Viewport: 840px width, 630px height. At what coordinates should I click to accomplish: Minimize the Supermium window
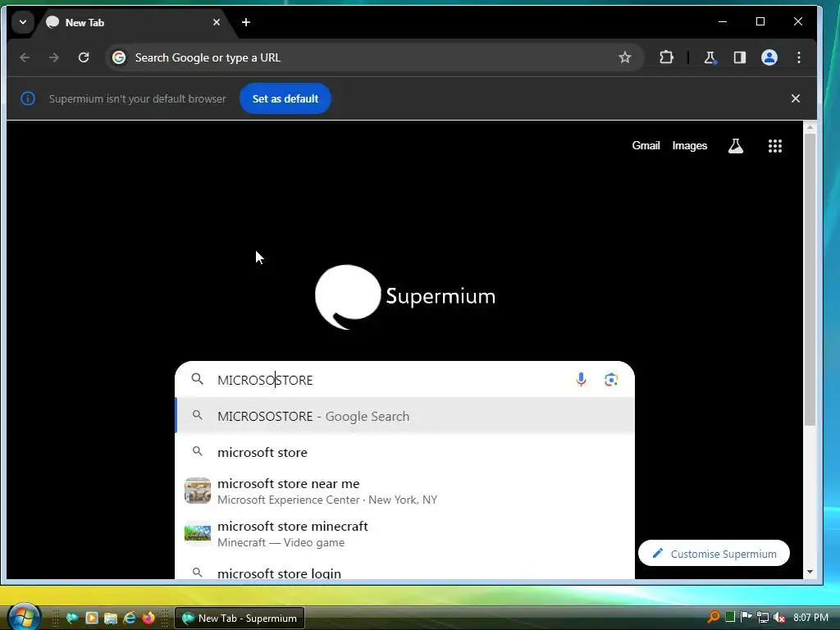pos(723,21)
